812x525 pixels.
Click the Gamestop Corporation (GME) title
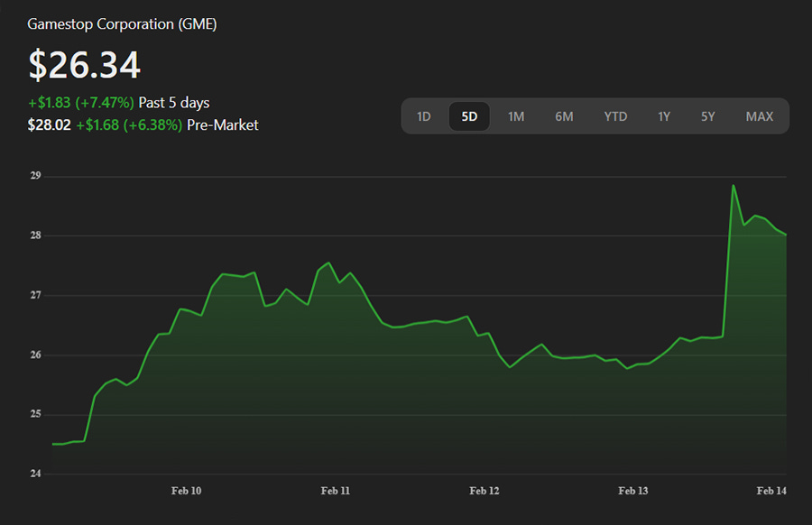point(122,24)
